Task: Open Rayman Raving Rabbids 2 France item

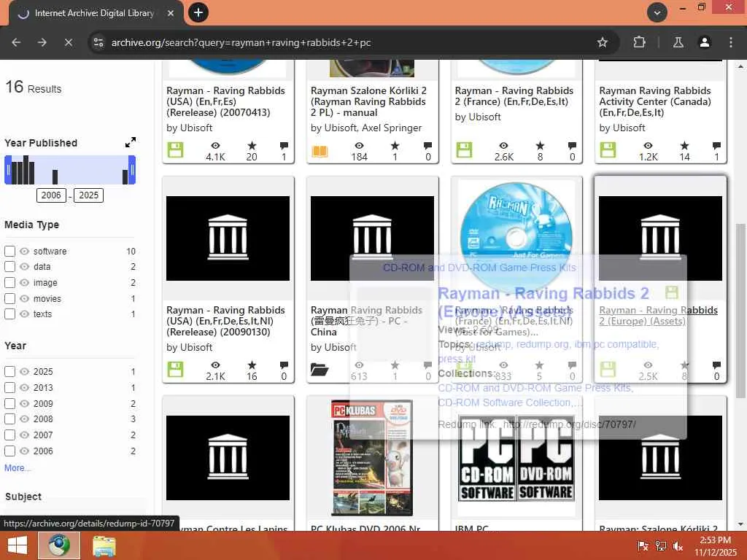Action: (514, 96)
